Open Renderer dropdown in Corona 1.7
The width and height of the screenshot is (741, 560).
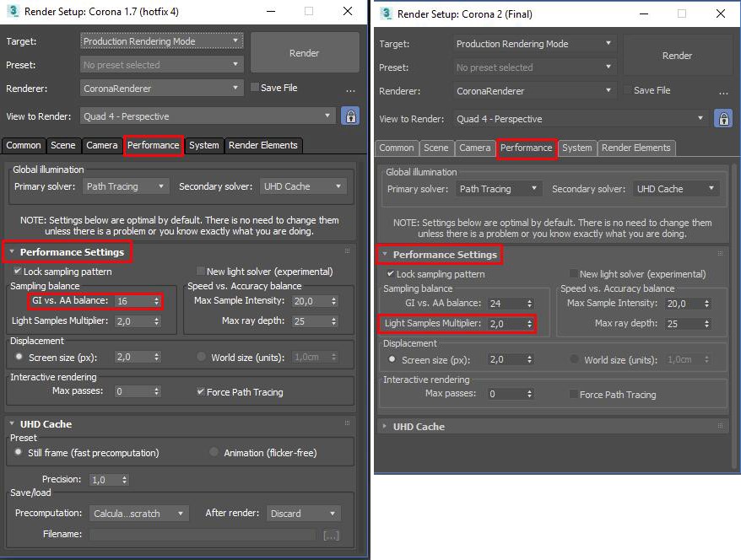[162, 88]
